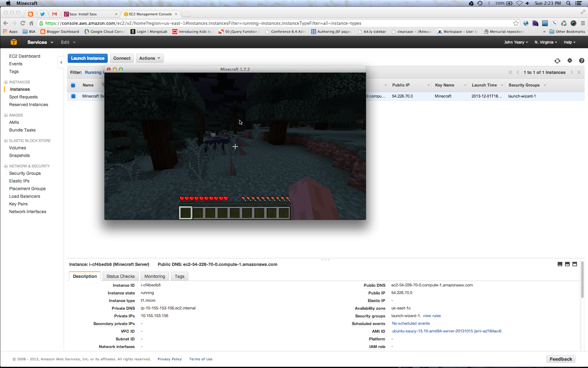
Task: Open the Blogger pinned tab
Action: click(x=31, y=14)
